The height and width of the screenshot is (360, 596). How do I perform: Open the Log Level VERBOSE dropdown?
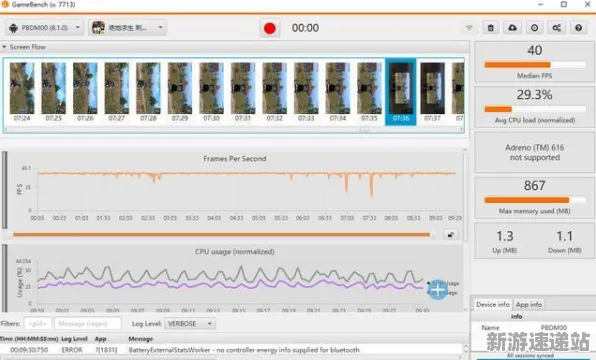coord(190,324)
